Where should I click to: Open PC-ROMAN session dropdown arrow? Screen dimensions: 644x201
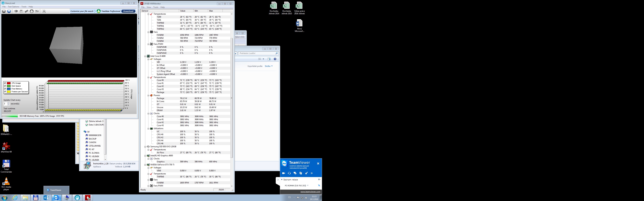[308, 186]
